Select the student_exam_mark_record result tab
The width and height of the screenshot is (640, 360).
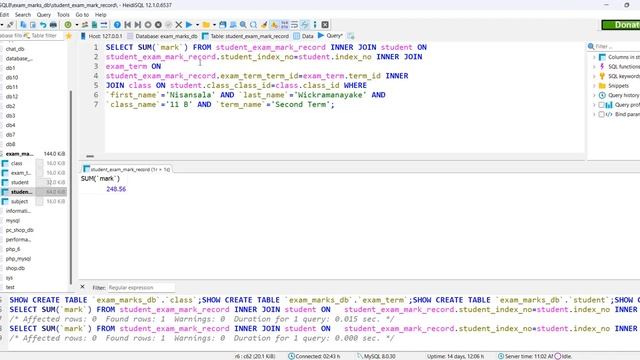pyautogui.click(x=127, y=169)
